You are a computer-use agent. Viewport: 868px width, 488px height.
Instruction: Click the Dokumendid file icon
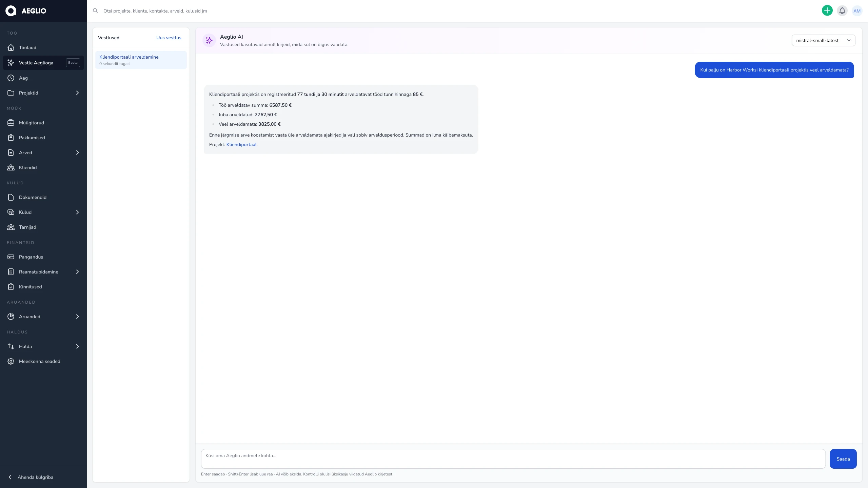11,197
